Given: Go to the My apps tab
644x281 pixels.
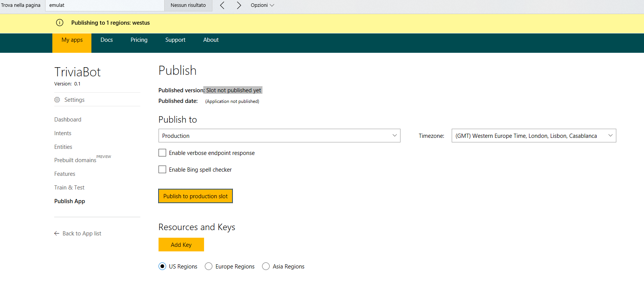Looking at the screenshot, I should click(x=72, y=40).
